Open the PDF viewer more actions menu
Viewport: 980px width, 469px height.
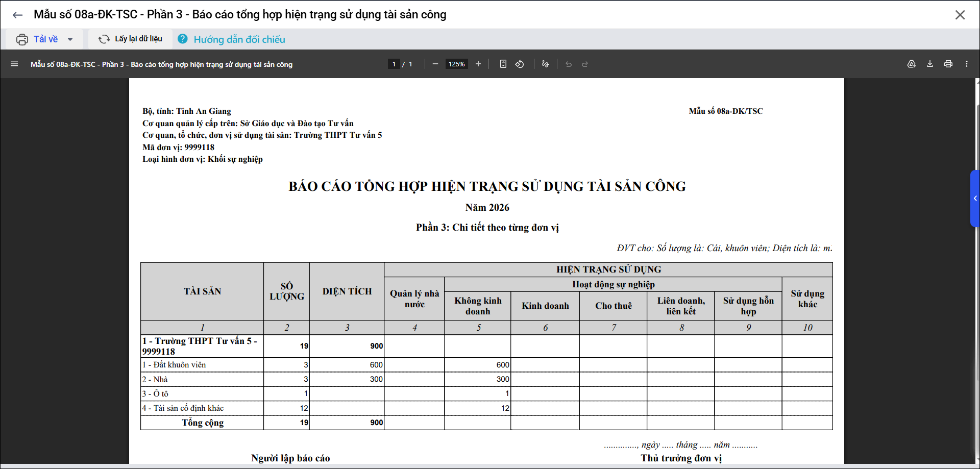click(967, 64)
